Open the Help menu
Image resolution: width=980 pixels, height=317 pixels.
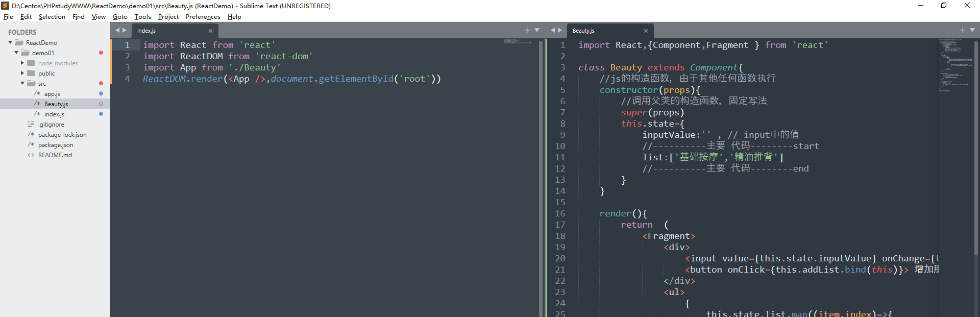coord(234,17)
